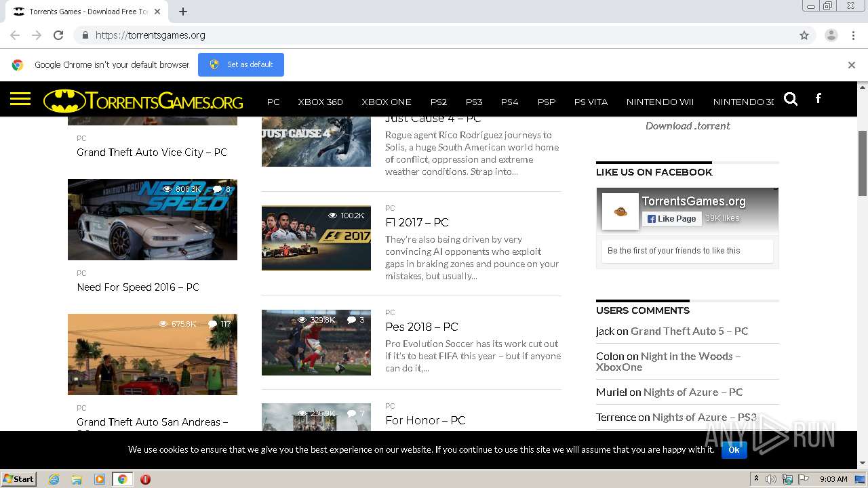Select the NINTENDO WII menu item
The image size is (868, 488).
coord(660,102)
